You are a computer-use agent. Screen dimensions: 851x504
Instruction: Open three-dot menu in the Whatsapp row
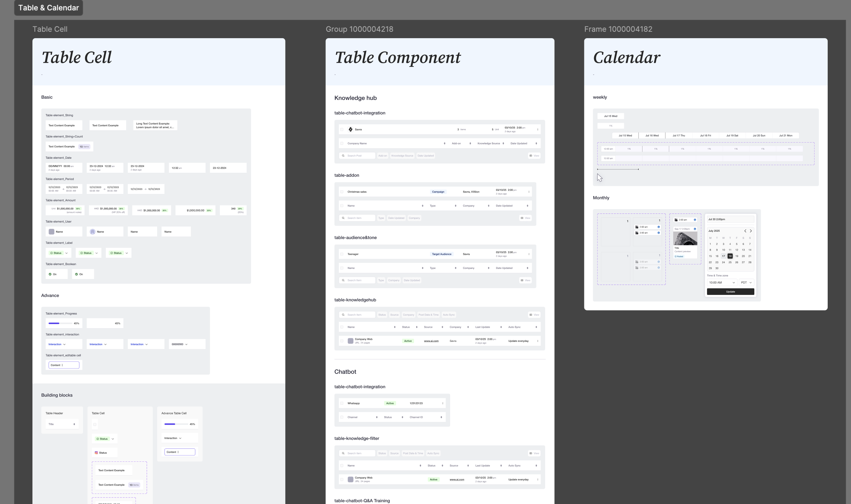point(443,403)
